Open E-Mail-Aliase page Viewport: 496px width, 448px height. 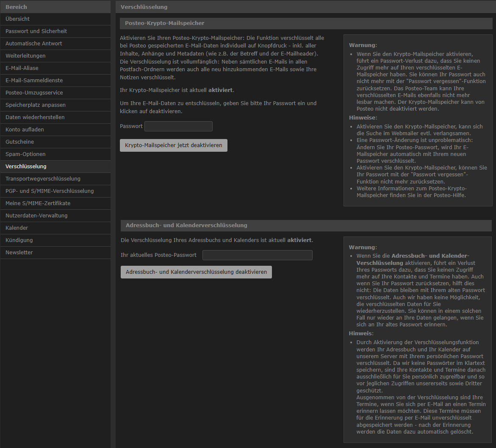coord(55,68)
